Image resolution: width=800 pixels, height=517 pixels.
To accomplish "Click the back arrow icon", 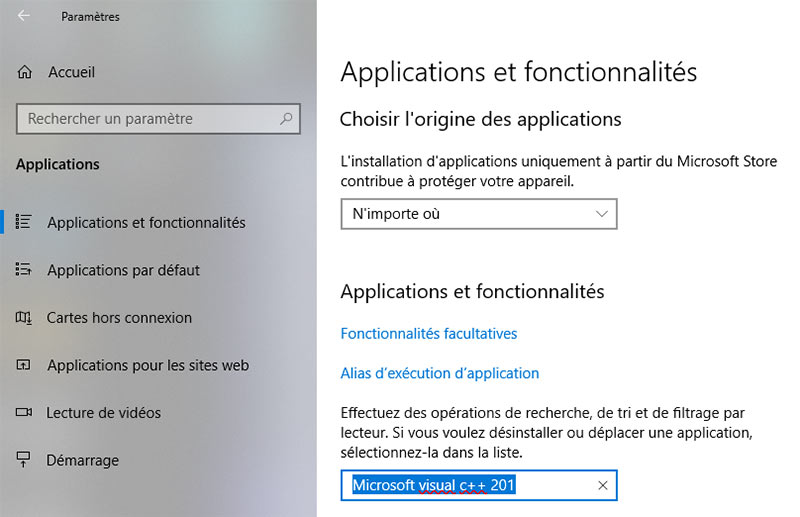I will tap(24, 16).
